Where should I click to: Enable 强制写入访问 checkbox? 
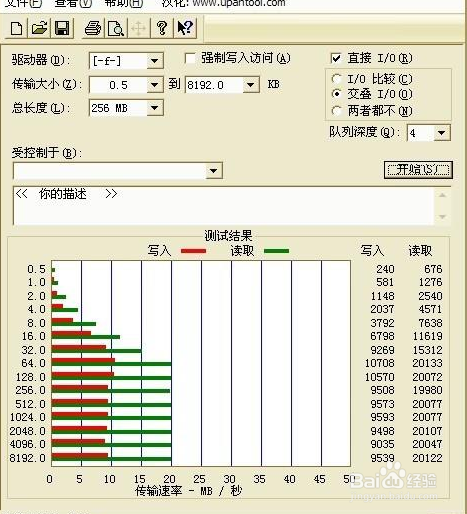click(190, 59)
